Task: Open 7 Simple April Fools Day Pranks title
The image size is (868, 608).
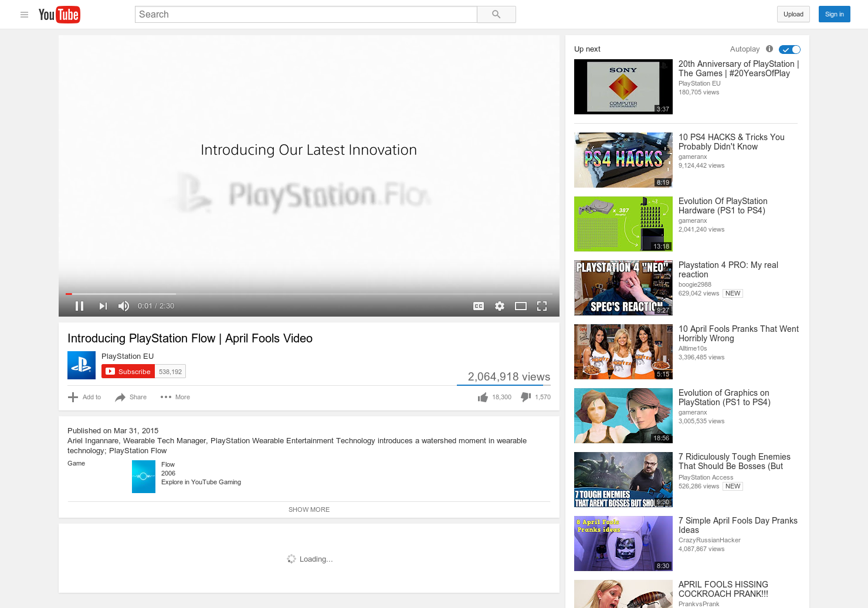Action: [x=738, y=525]
